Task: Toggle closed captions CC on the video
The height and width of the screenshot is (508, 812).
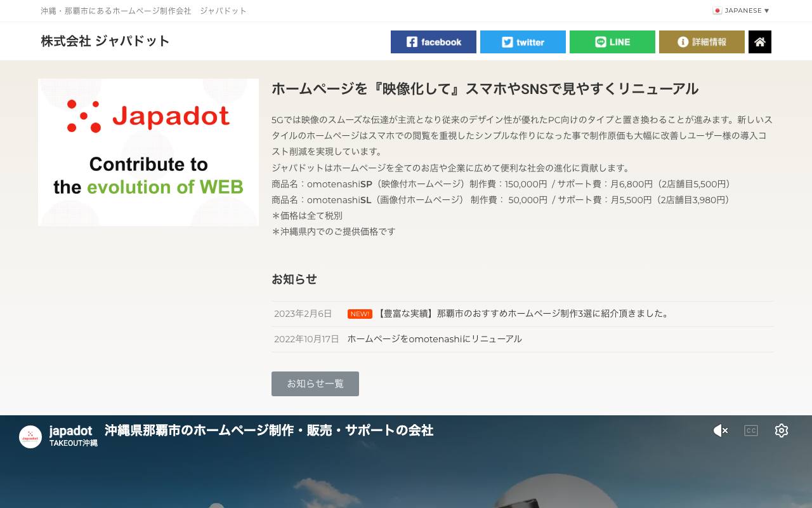Action: (751, 431)
